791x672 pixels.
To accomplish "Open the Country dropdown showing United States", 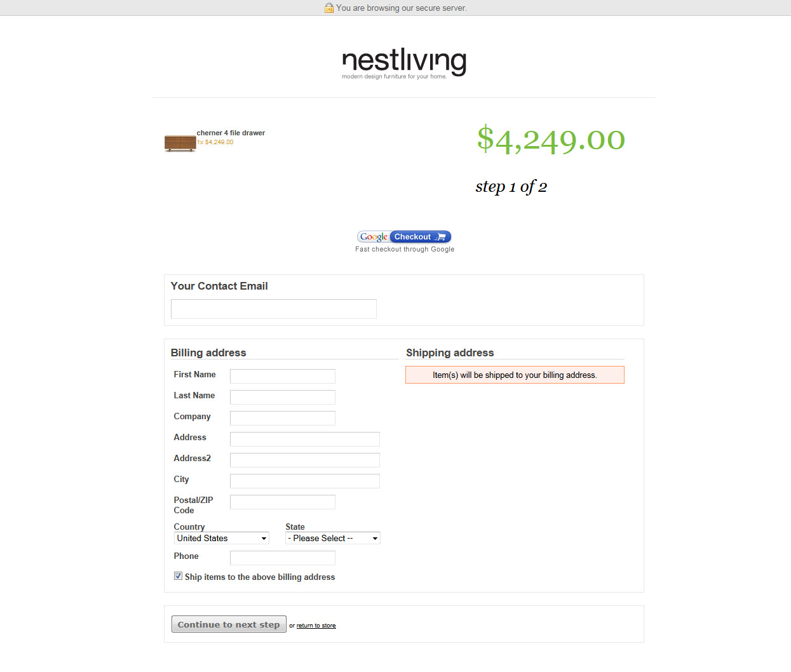I will click(x=222, y=538).
